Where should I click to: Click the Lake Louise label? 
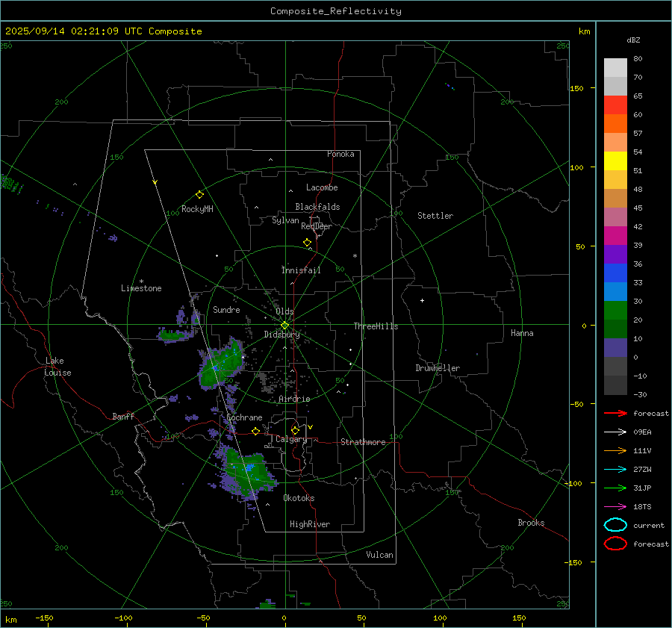click(57, 367)
